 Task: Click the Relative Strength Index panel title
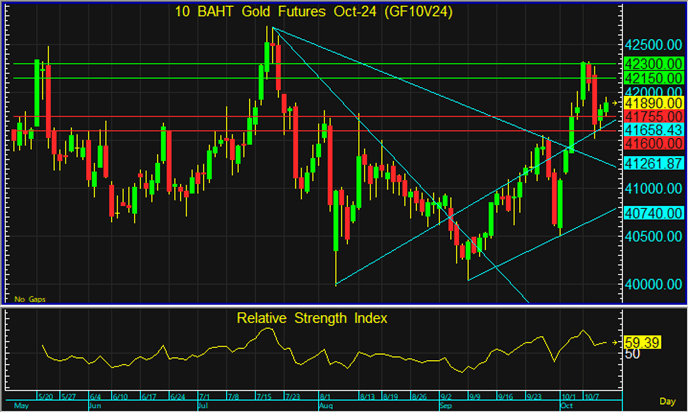click(311, 318)
